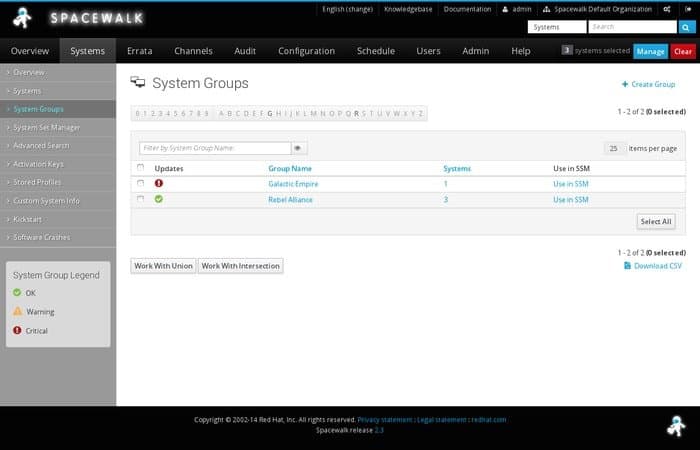Click Use in SSM for Rebel Alliance

point(571,200)
